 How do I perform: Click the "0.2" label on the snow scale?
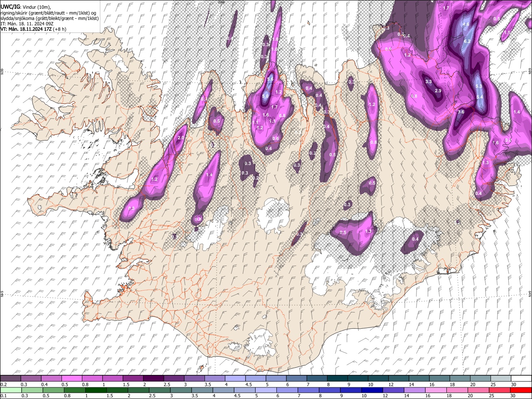click(x=3, y=384)
